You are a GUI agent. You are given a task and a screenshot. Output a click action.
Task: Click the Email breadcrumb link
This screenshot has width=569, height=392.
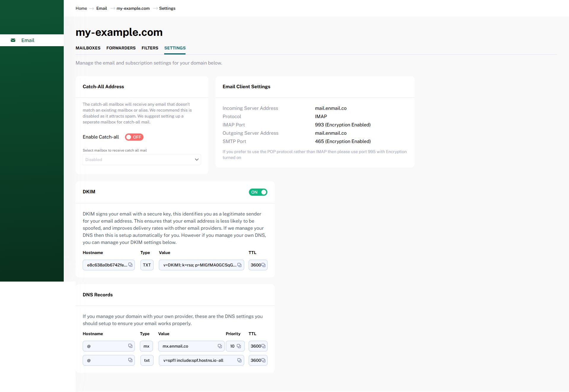coord(101,8)
